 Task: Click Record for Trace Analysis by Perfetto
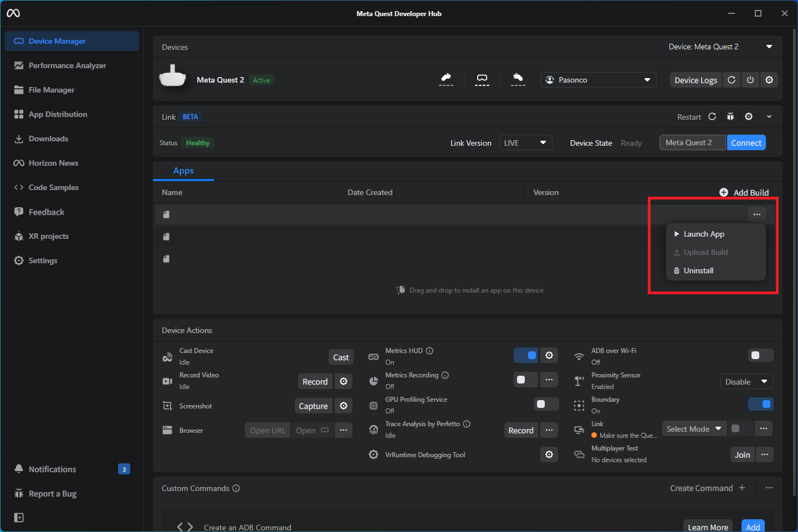point(521,430)
